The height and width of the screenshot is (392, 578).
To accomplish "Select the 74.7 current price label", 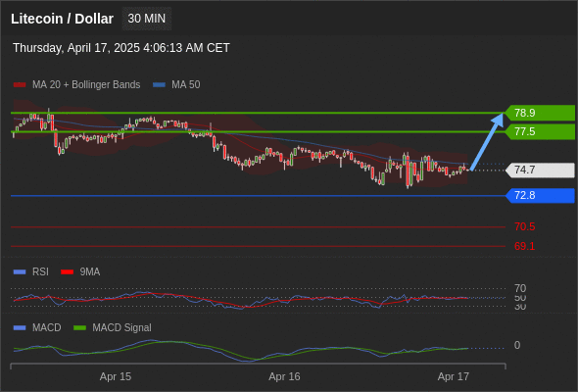I will pos(540,170).
